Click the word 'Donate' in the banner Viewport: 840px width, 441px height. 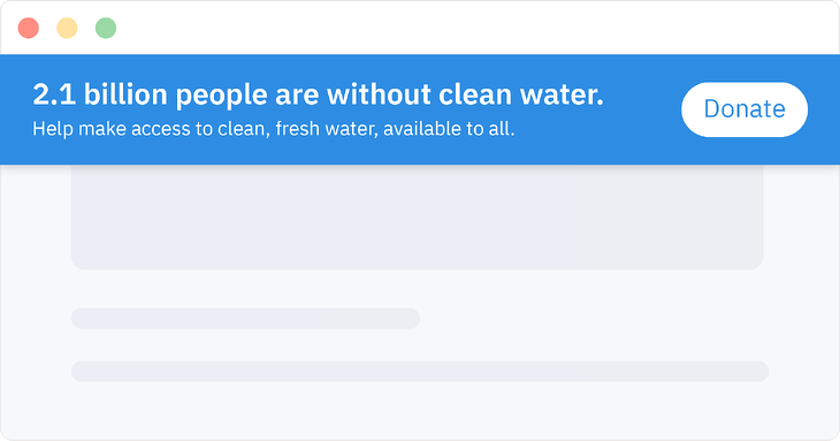744,109
